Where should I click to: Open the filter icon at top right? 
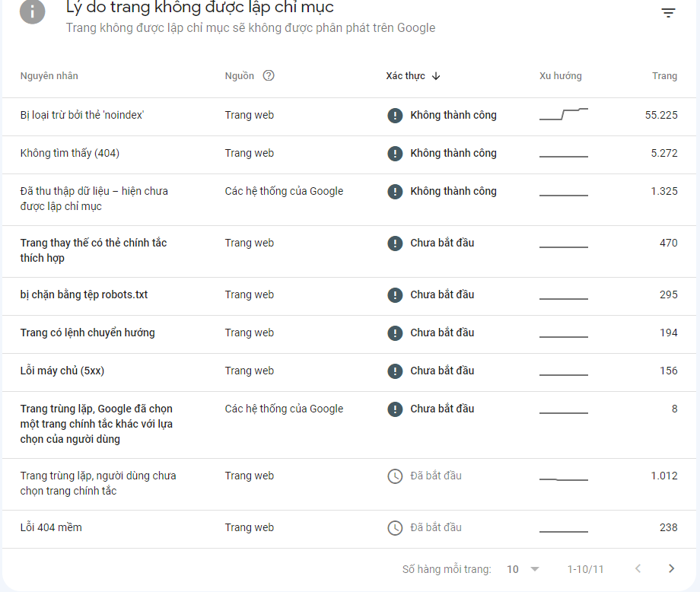coord(668,13)
